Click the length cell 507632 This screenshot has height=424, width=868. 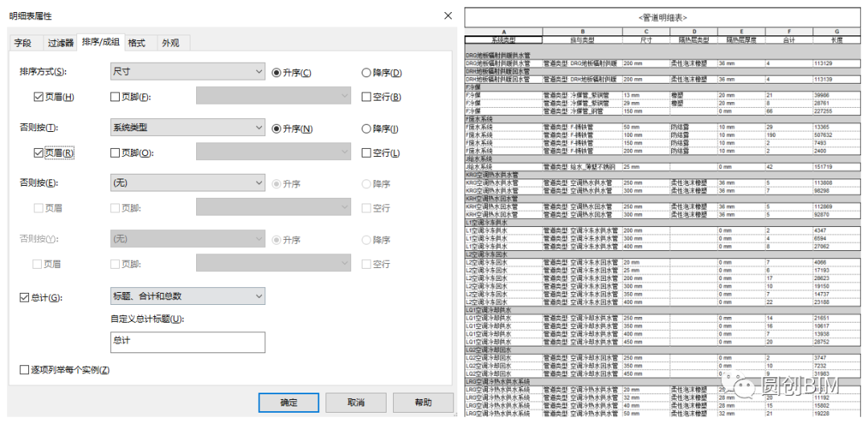coord(837,134)
